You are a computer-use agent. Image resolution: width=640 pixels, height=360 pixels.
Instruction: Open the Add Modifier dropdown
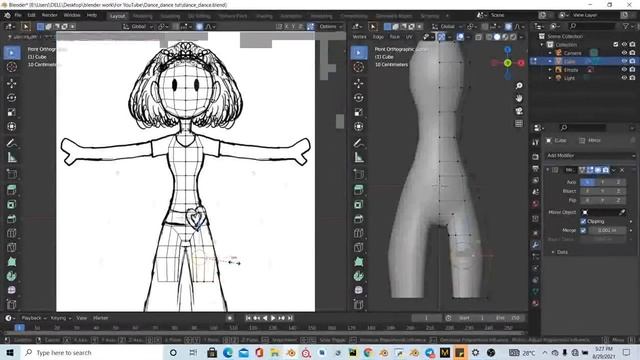point(591,156)
